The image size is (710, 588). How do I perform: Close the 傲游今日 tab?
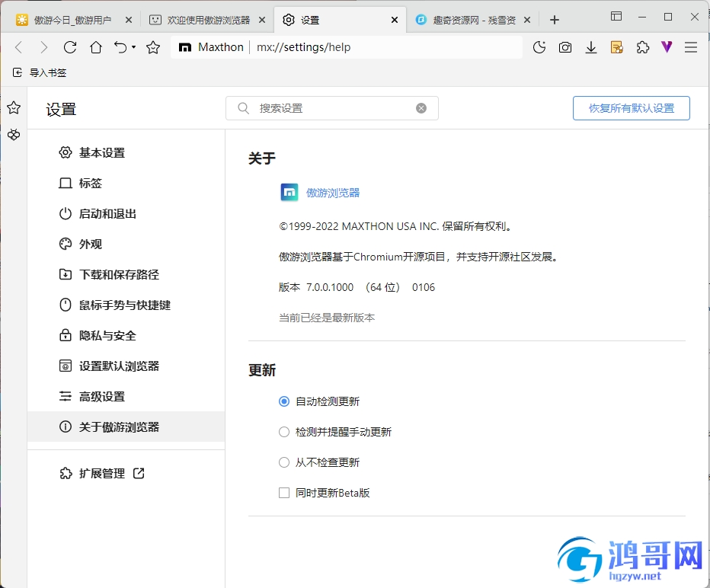pos(129,20)
